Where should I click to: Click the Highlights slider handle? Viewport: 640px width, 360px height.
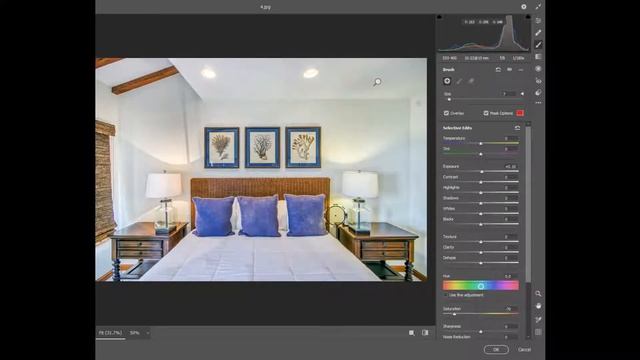pos(481,193)
